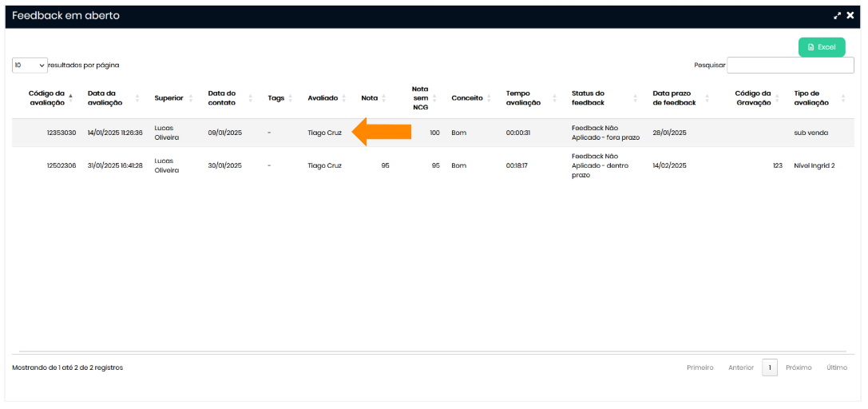Sort by Código da avaliação column

point(47,98)
